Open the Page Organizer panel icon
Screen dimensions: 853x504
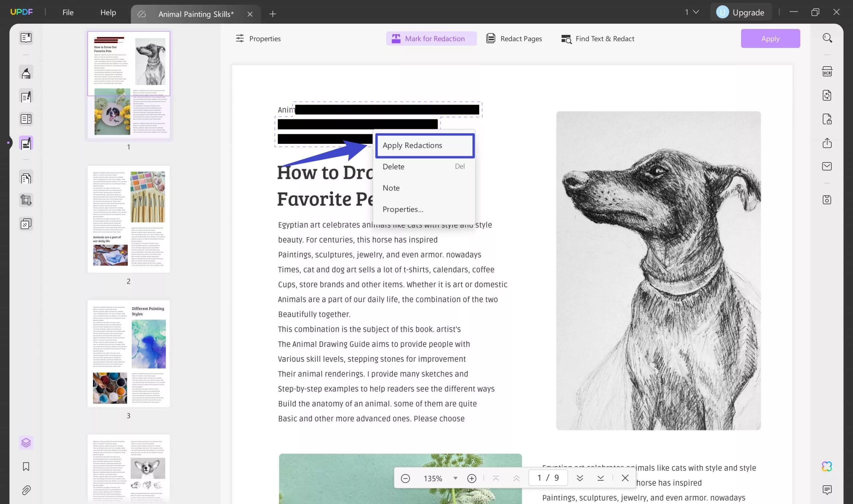[25, 178]
